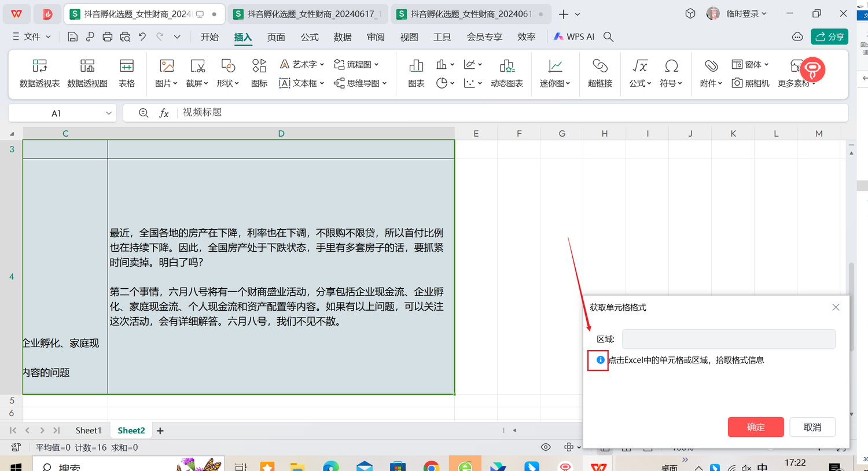The width and height of the screenshot is (868, 471).
Task: Insert a pivot table (数据透视表)
Action: click(x=39, y=73)
